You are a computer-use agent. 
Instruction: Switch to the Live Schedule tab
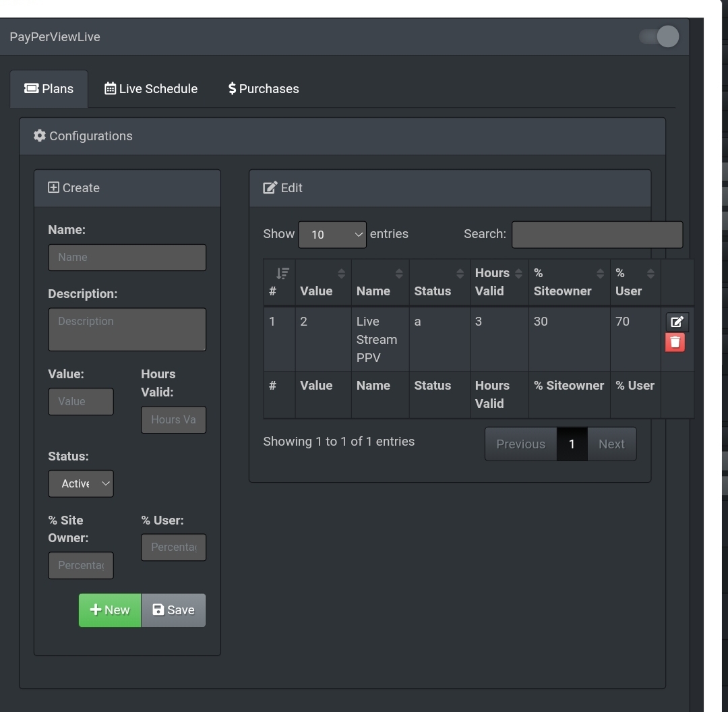(x=151, y=89)
